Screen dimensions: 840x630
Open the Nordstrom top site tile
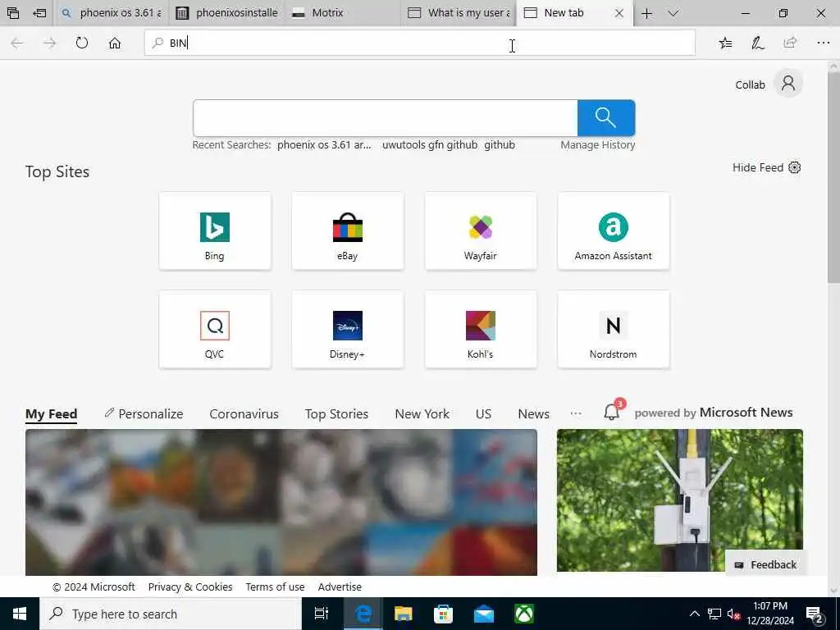pyautogui.click(x=614, y=329)
